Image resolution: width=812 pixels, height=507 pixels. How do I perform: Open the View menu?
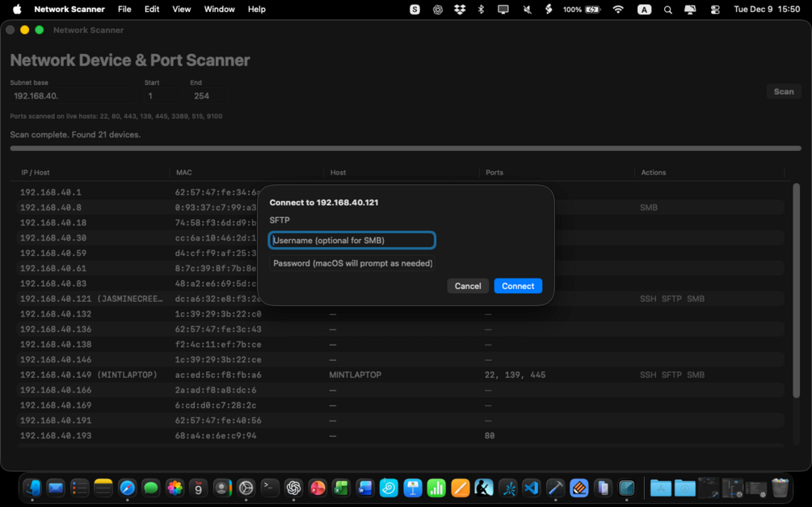point(181,10)
